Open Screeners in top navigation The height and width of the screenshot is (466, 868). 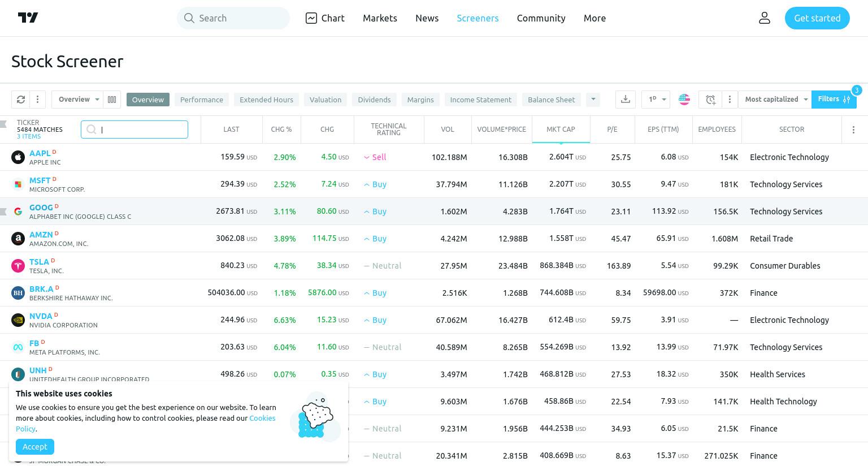(x=478, y=18)
